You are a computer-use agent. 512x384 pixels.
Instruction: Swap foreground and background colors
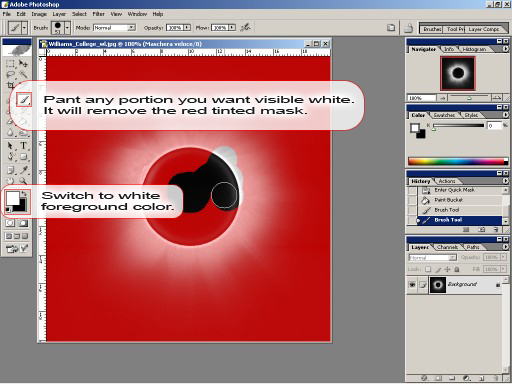tap(24, 194)
